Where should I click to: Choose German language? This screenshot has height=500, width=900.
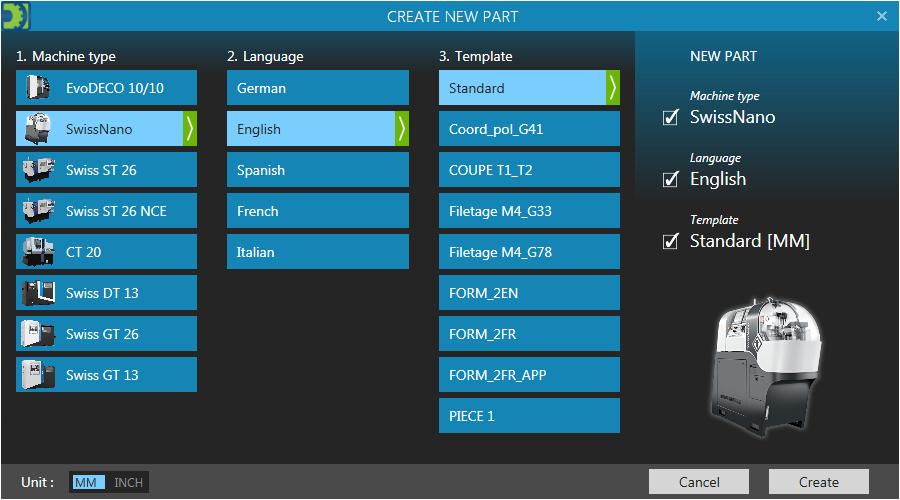(318, 88)
